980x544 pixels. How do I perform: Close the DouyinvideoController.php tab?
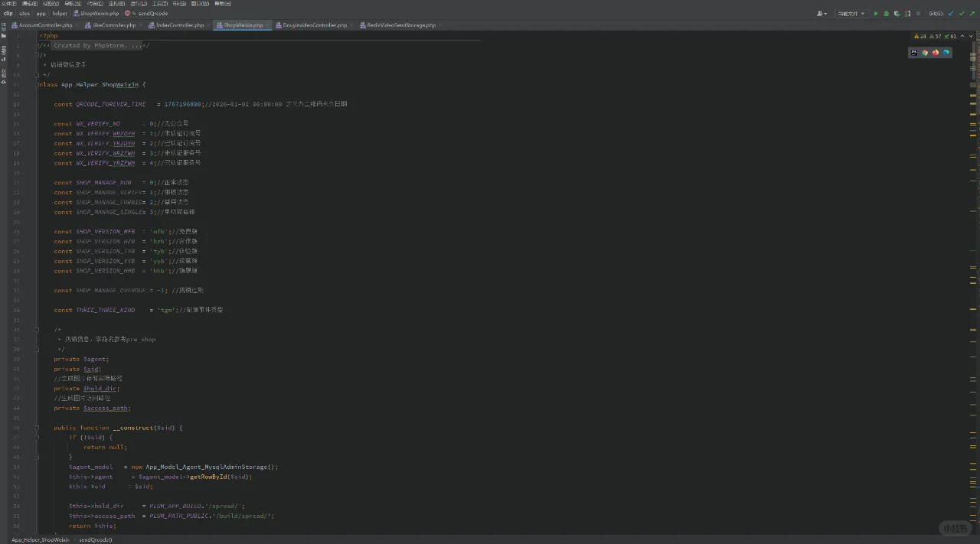coord(351,25)
